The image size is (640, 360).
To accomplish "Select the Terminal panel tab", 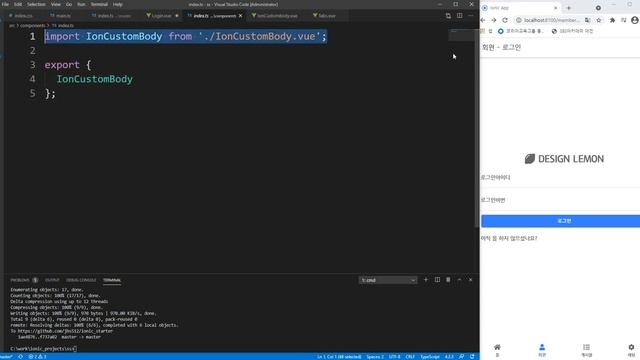I will [112, 280].
